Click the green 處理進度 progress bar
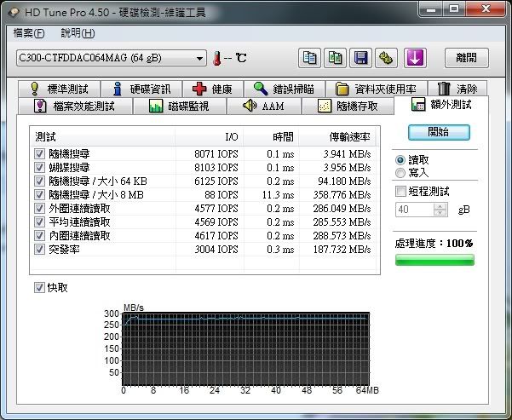Image resolution: width=512 pixels, height=420 pixels. click(x=434, y=261)
